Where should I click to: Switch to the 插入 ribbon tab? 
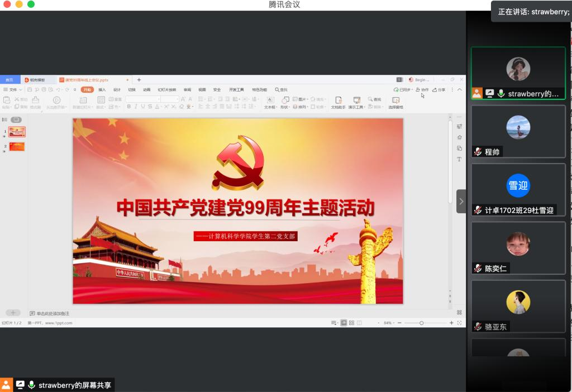point(102,89)
